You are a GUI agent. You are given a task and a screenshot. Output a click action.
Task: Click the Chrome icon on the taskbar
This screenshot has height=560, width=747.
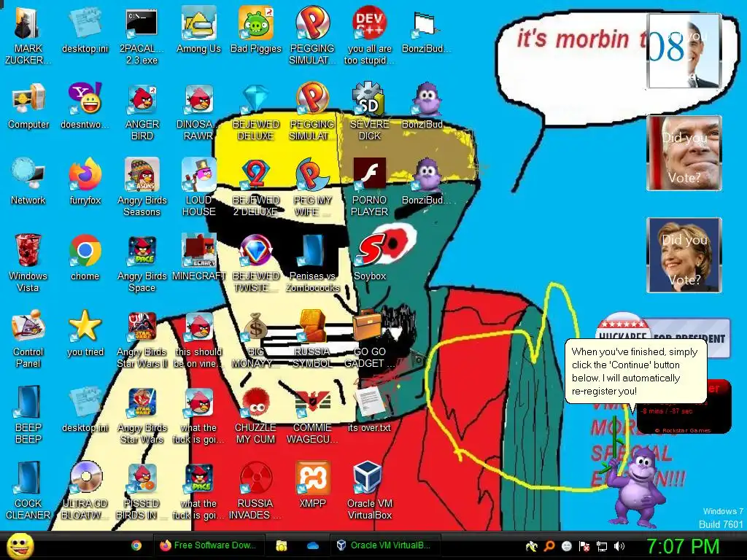136,545
